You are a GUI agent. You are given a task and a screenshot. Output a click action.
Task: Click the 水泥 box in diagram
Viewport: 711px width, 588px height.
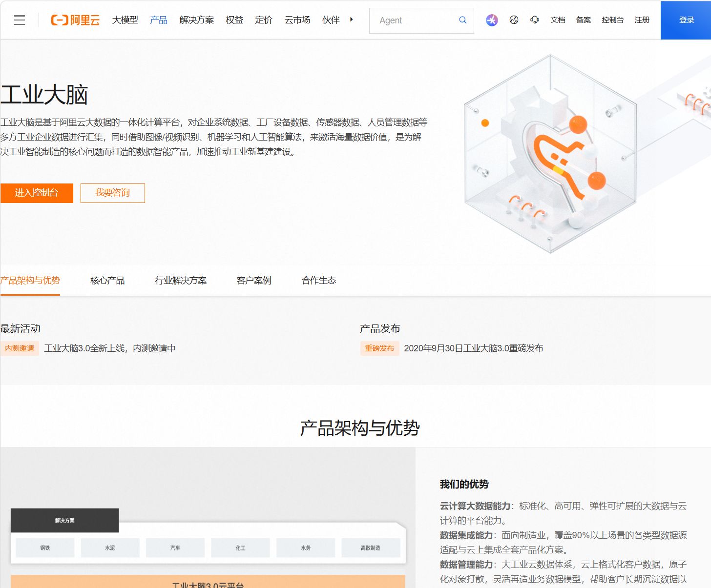[110, 548]
